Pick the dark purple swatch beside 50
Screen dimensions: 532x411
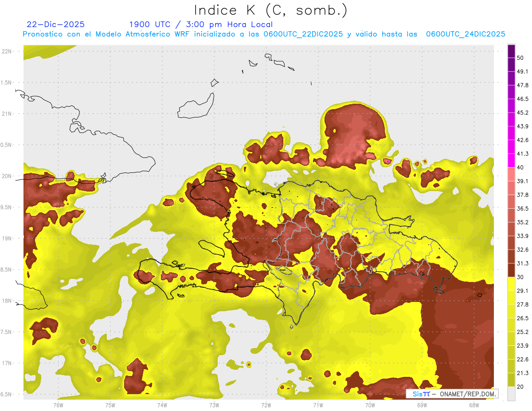click(511, 52)
